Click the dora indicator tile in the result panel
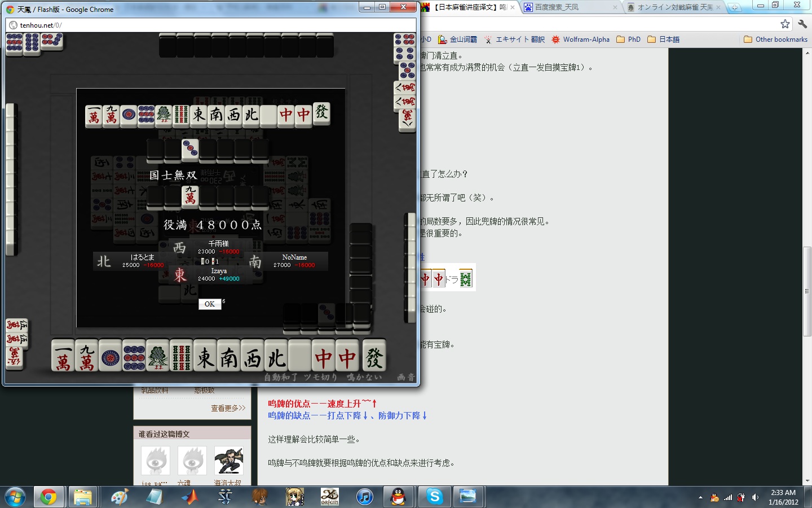This screenshot has width=812, height=508. (x=190, y=150)
